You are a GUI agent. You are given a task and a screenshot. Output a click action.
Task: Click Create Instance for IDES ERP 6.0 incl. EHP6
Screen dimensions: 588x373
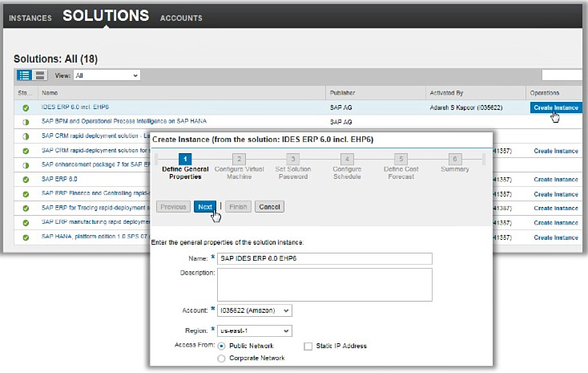click(x=556, y=107)
